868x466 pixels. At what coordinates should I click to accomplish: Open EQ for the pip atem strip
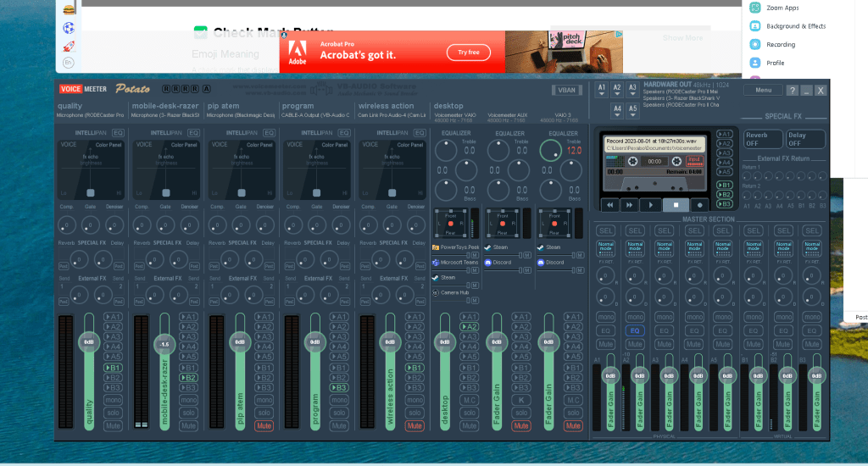269,133
